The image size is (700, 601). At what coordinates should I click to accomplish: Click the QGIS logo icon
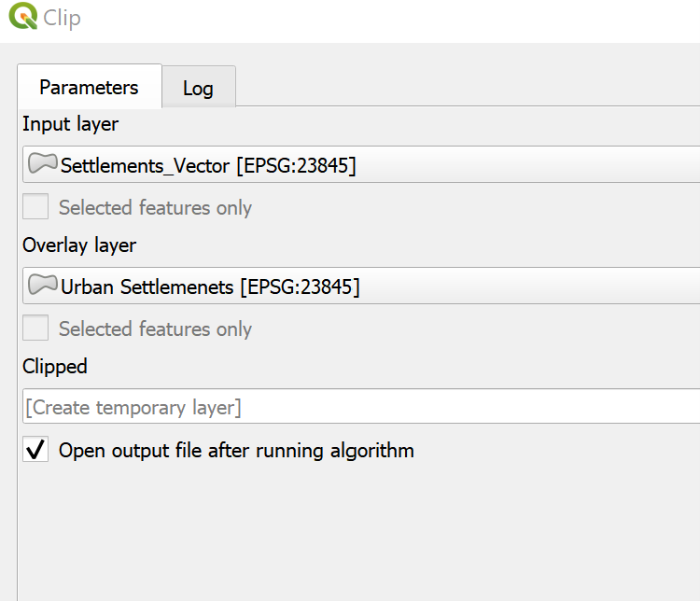point(23,17)
